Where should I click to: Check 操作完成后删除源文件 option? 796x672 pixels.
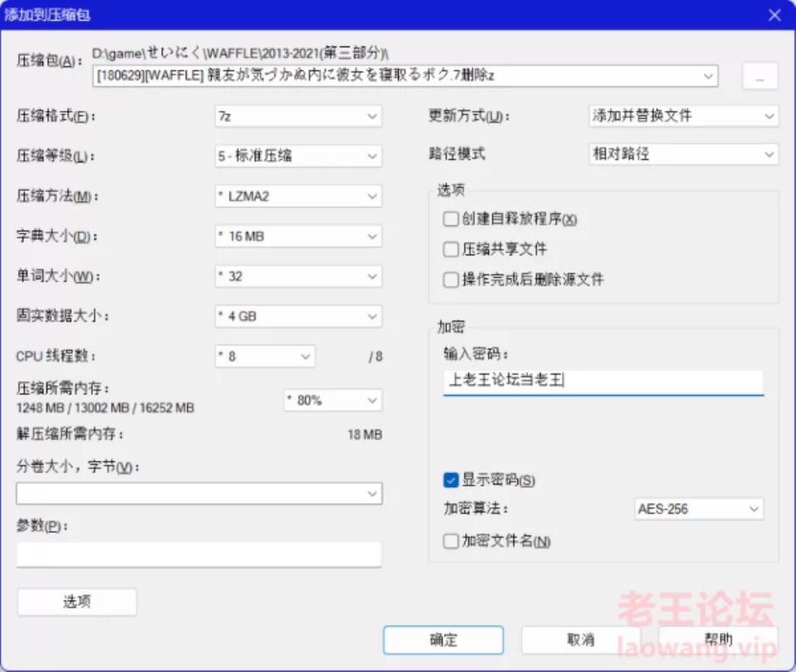tap(451, 279)
